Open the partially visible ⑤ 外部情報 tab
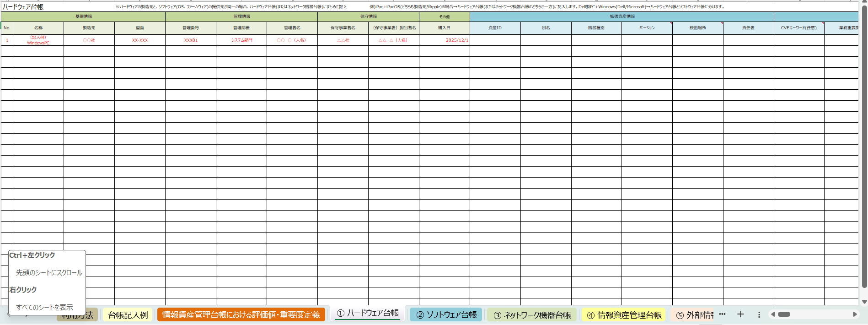The width and height of the screenshot is (868, 325). point(694,315)
